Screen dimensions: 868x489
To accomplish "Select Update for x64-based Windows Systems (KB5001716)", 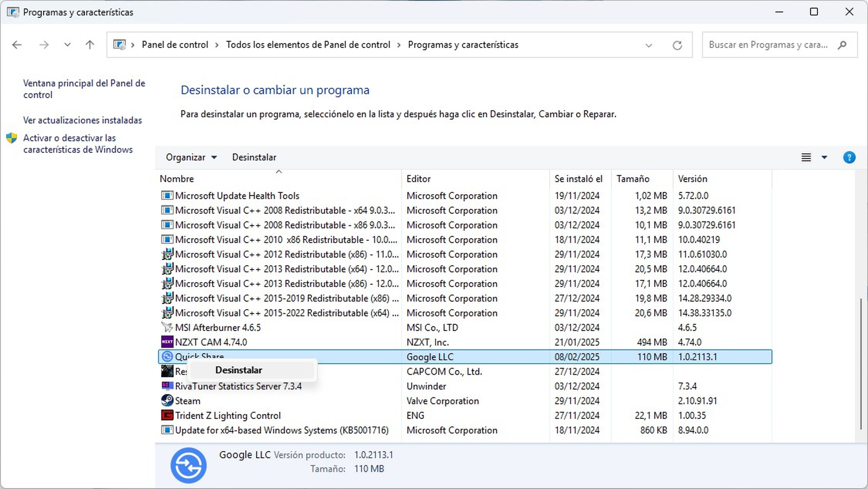I will coord(282,430).
